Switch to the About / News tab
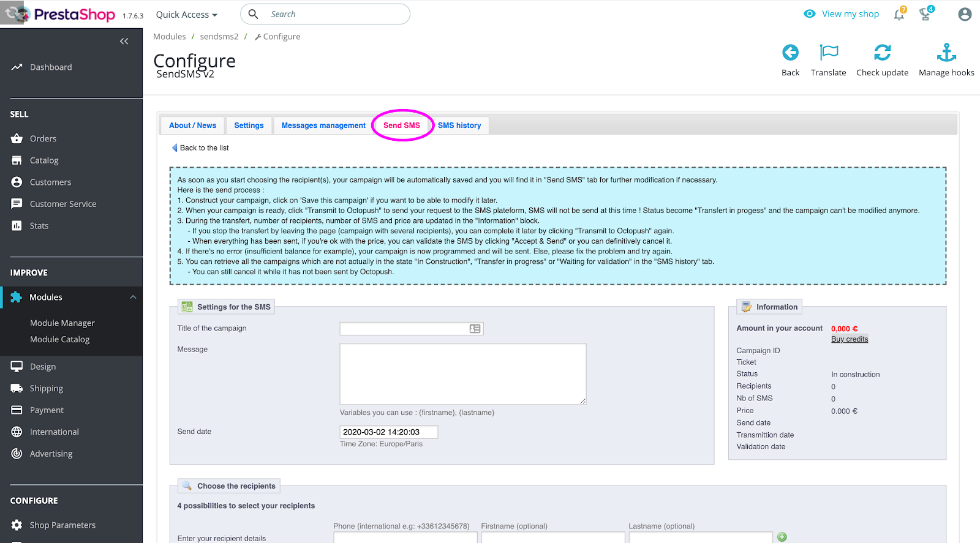 pyautogui.click(x=192, y=125)
